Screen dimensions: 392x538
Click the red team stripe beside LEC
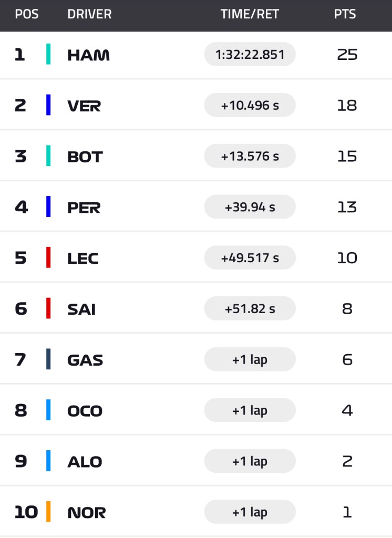(x=48, y=258)
